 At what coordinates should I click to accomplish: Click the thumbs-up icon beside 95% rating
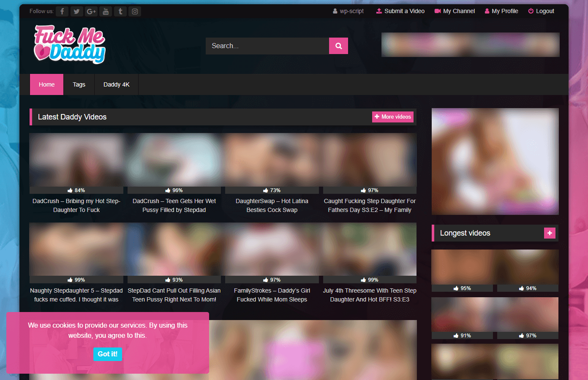point(456,288)
